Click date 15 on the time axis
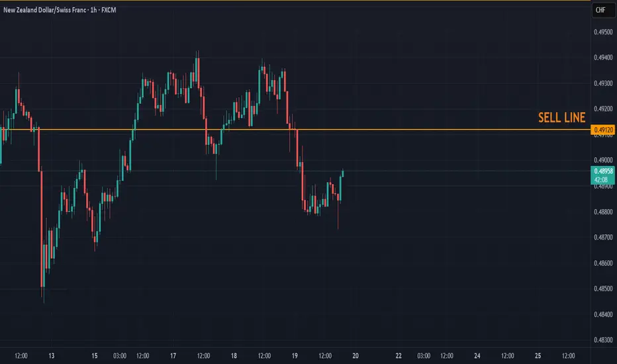 (x=95, y=356)
